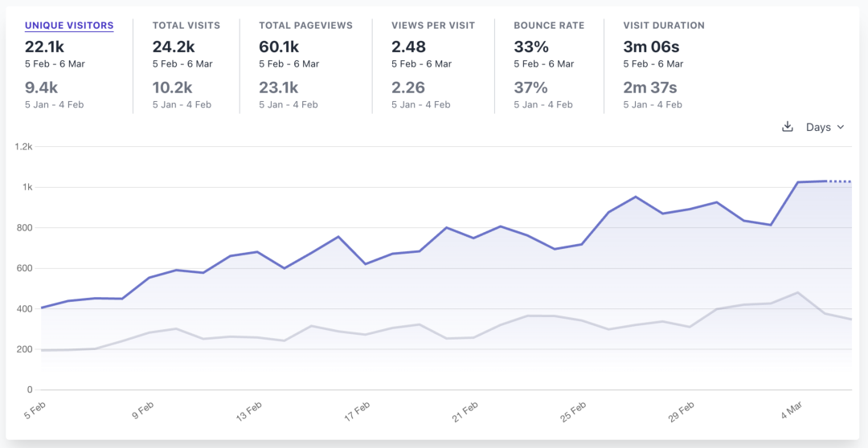Screen dimensions: 868x448
Task: Click the 33% bounce rate value
Action: pos(530,47)
